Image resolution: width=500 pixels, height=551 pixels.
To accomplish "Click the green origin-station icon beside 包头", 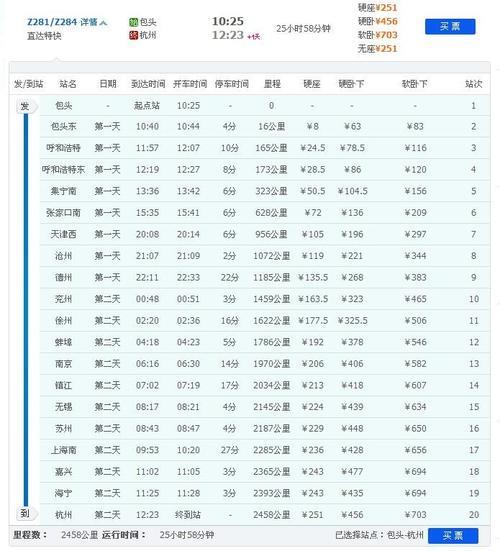I will (133, 22).
